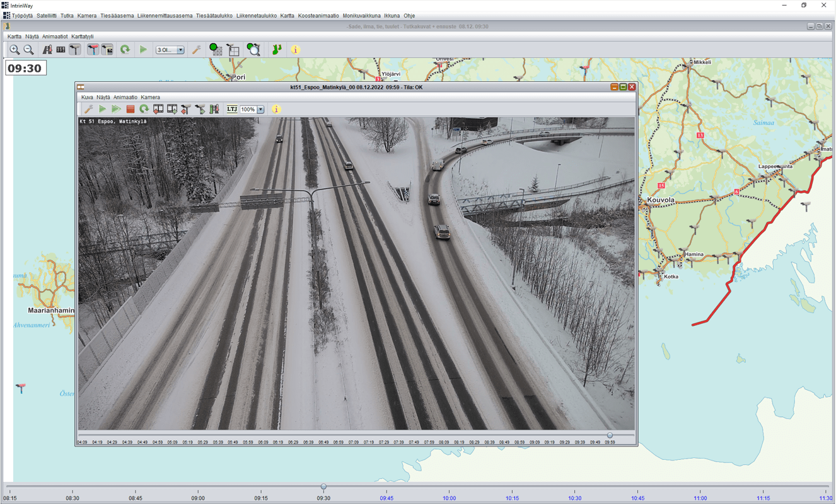Open Ohje help menu
836x504 pixels.
click(409, 16)
